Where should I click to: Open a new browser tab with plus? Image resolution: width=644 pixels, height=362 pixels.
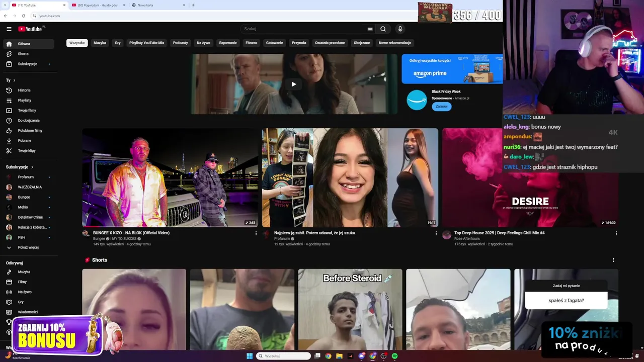pos(193,5)
